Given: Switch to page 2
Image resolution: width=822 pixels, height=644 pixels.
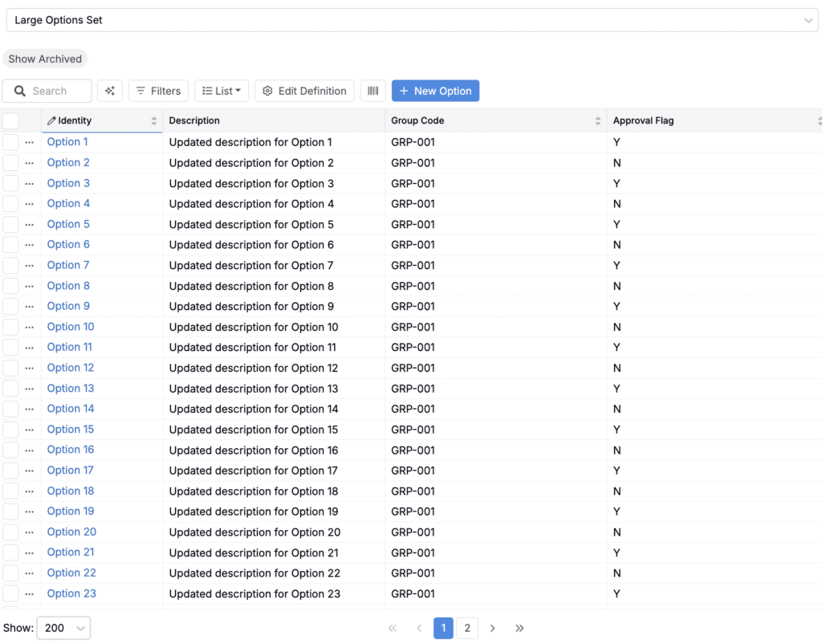Looking at the screenshot, I should [467, 628].
